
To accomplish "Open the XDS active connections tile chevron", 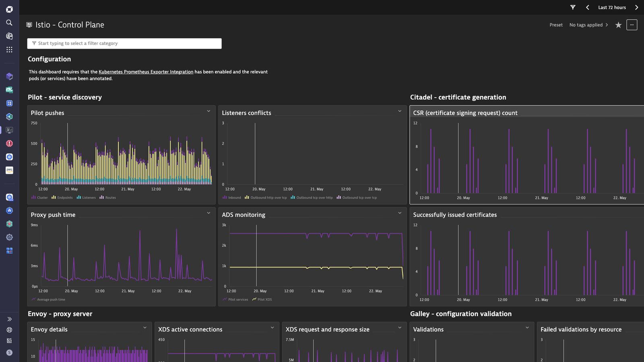I will [272, 327].
